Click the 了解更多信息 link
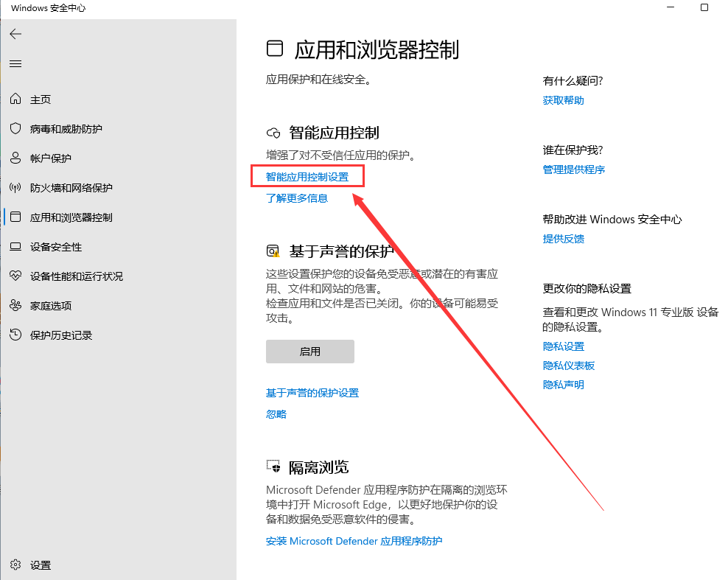This screenshot has width=728, height=580. (296, 198)
